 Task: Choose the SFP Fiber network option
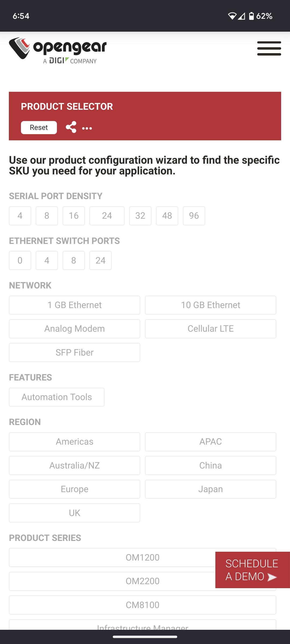pyautogui.click(x=74, y=352)
